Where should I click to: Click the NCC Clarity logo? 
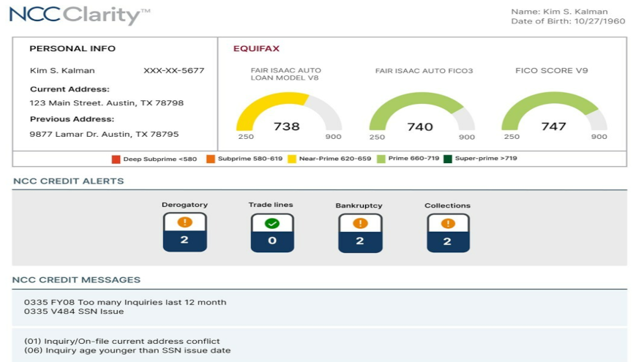[x=80, y=14]
